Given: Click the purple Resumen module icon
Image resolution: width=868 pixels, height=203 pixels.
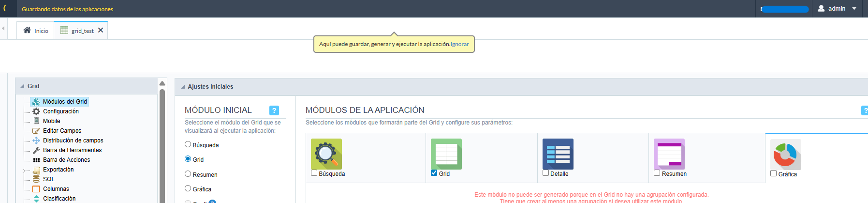Looking at the screenshot, I should click(669, 154).
